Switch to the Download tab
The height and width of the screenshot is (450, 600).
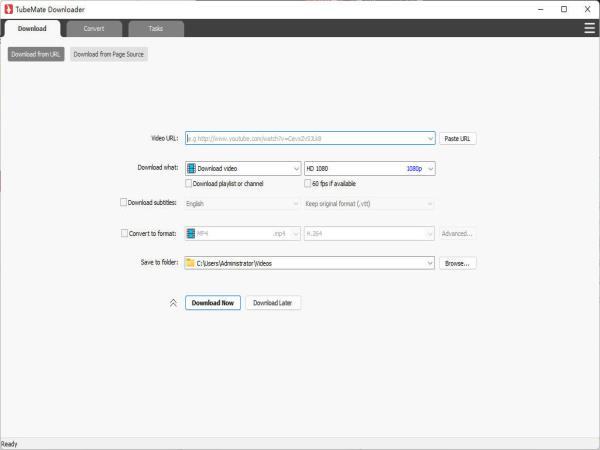pyautogui.click(x=32, y=28)
